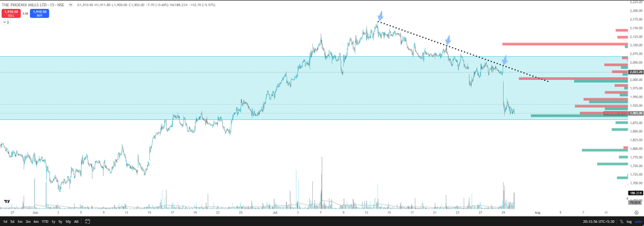Click the 1,903.00 last price label
644x226 pixels.
[635, 114]
